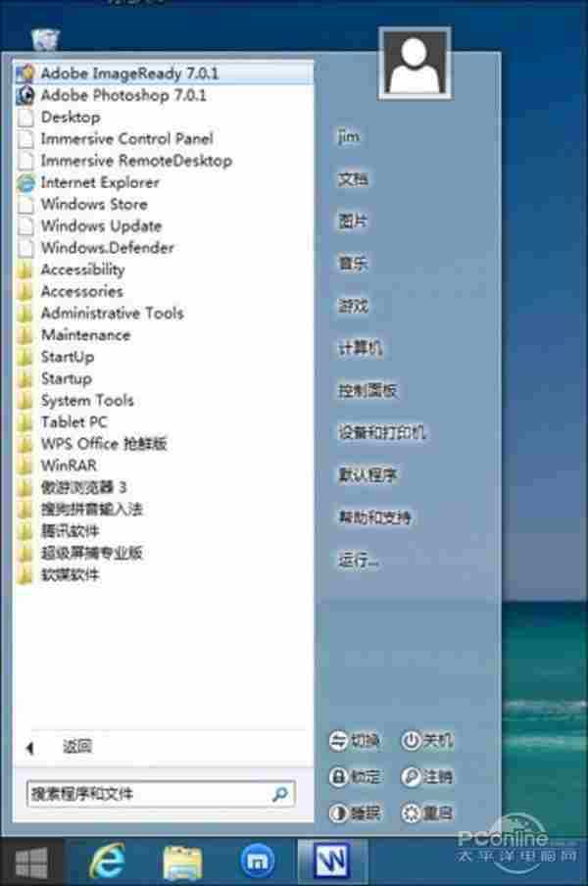The image size is (588, 886).
Task: Click the user account picture
Action: tap(416, 64)
